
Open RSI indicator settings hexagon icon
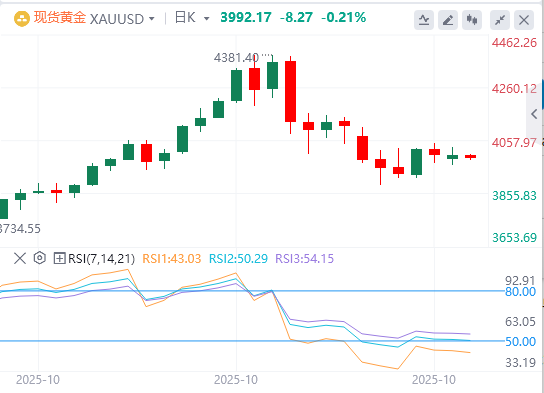tap(40, 258)
